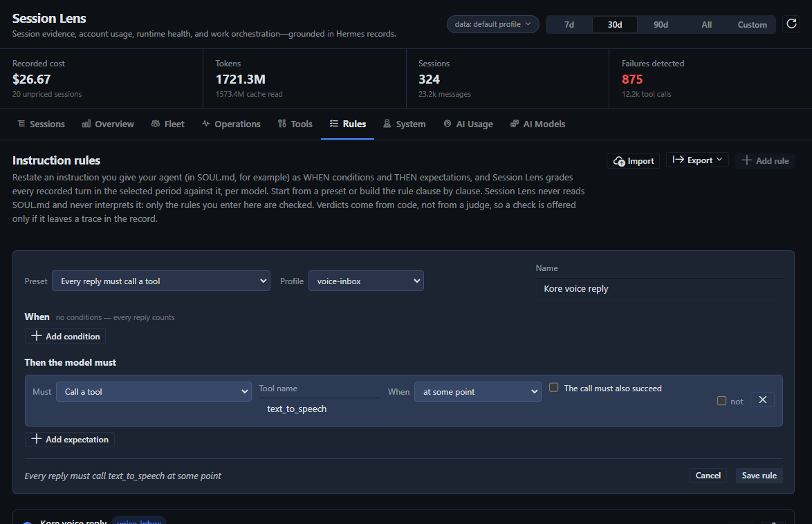Open the System tab
Viewport: 812px width, 524px height.
coord(404,124)
